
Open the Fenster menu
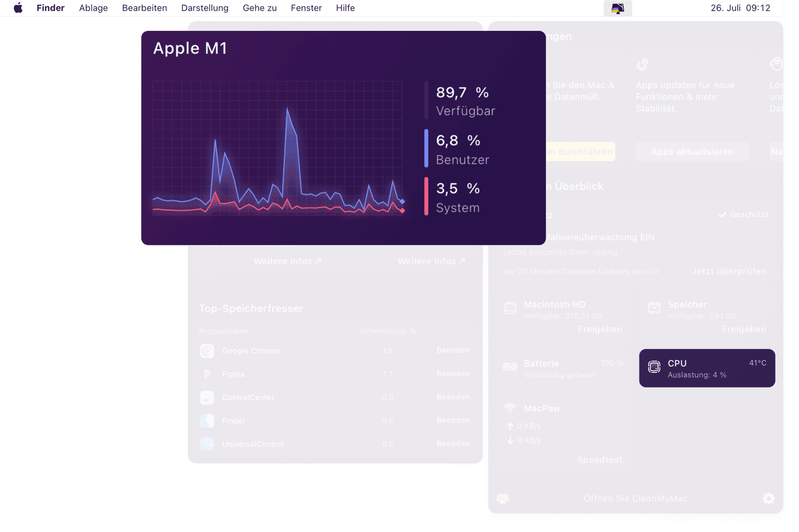pyautogui.click(x=306, y=8)
